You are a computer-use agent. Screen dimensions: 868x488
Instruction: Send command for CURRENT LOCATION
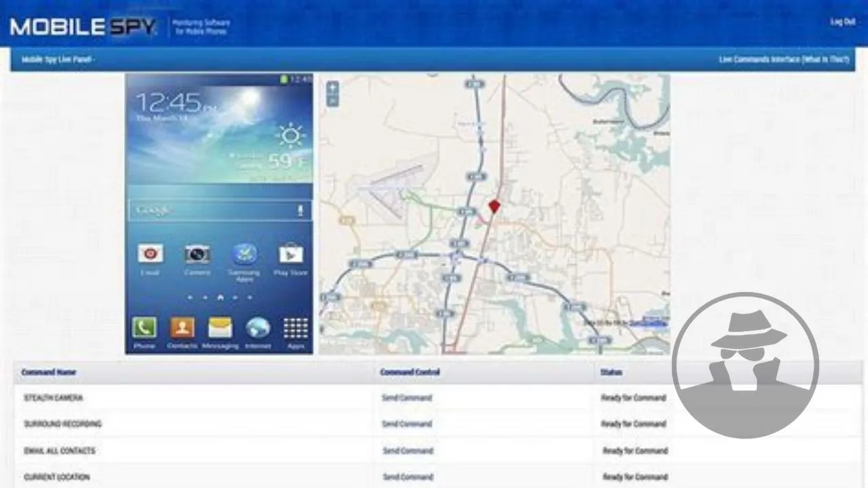coord(407,477)
